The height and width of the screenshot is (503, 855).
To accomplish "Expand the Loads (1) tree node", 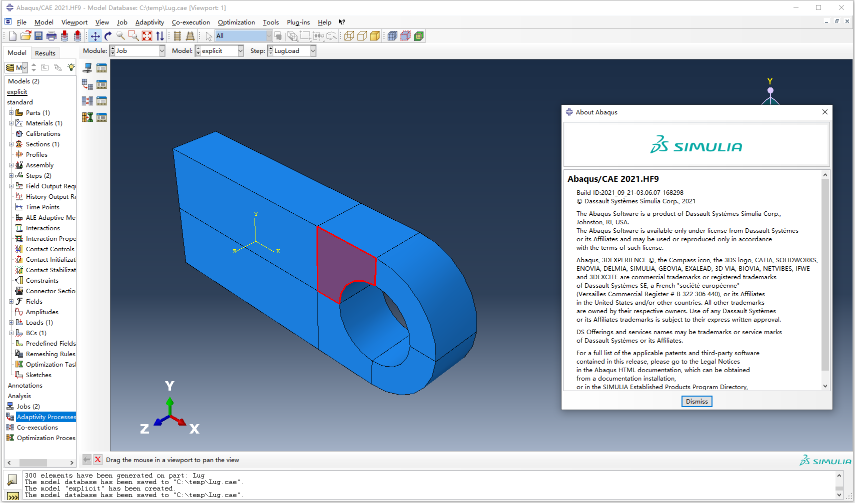I will [11, 322].
